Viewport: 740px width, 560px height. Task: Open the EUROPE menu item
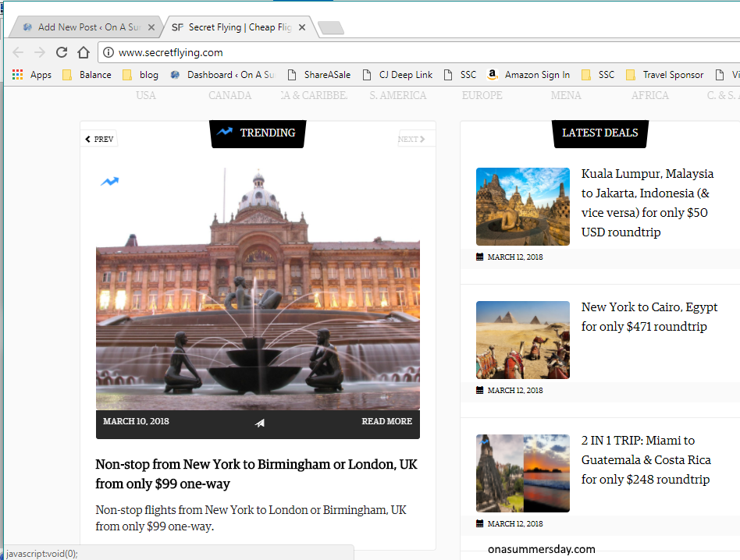click(x=482, y=95)
